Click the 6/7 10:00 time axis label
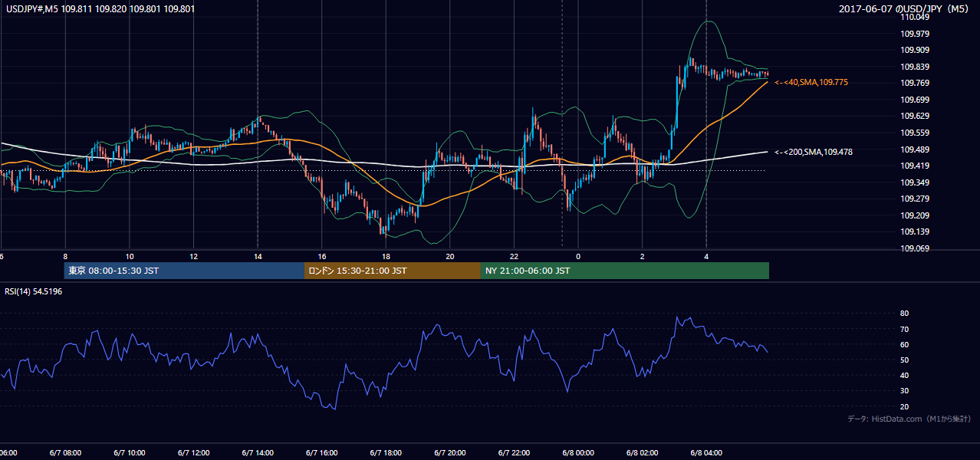 129,453
